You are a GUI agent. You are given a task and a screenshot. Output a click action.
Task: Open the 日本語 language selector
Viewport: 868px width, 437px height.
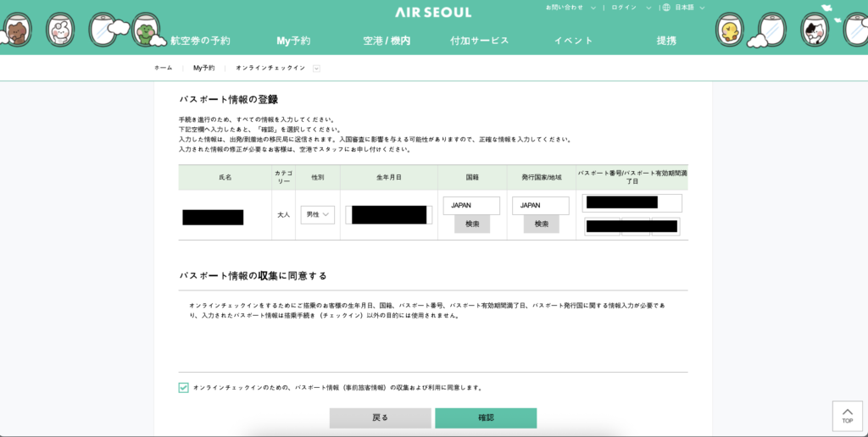689,8
